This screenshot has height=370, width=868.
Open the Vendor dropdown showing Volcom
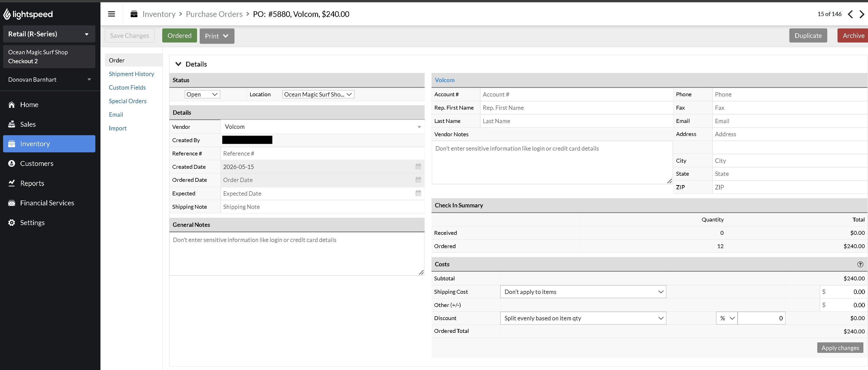(x=322, y=127)
